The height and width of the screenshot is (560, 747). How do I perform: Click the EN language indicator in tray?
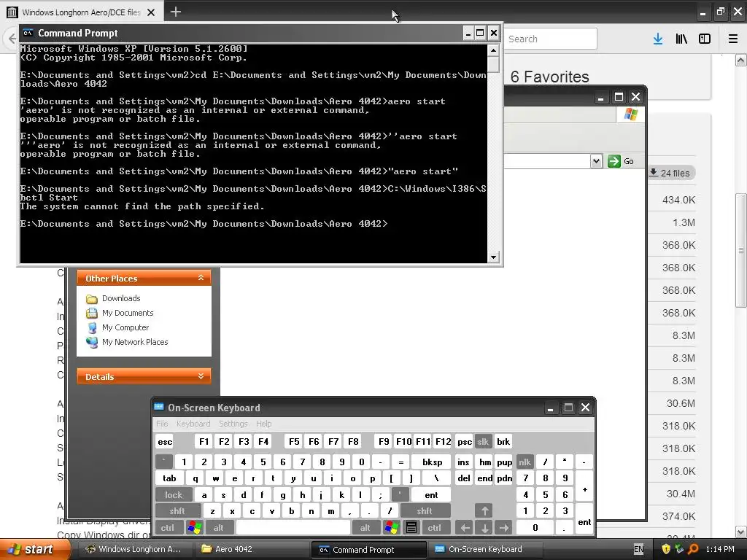(638, 549)
